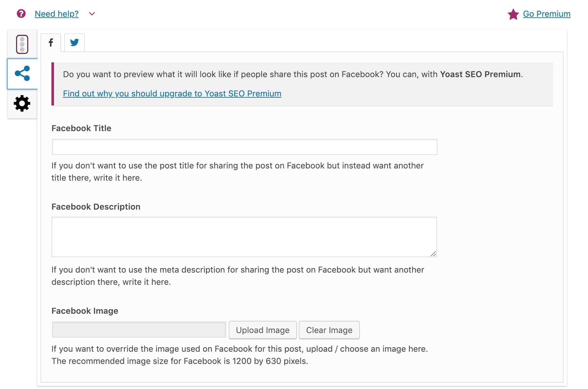Image resolution: width=588 pixels, height=389 pixels.
Task: Click the recommended image size 1200 by 630 text
Action: 180,361
